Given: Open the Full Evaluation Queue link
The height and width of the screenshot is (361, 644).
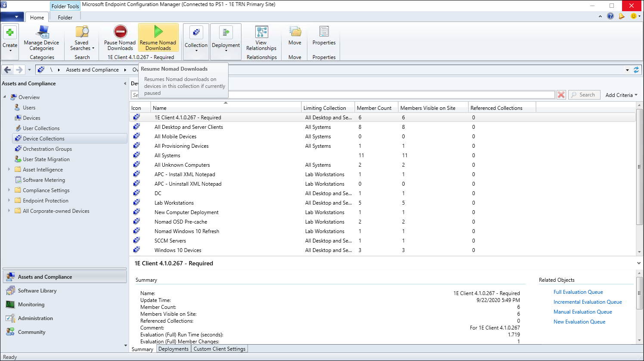Looking at the screenshot, I should click(578, 292).
